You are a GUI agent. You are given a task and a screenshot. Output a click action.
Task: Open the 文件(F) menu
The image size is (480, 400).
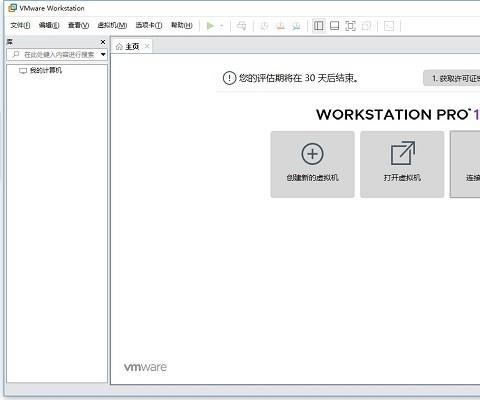pyautogui.click(x=20, y=25)
